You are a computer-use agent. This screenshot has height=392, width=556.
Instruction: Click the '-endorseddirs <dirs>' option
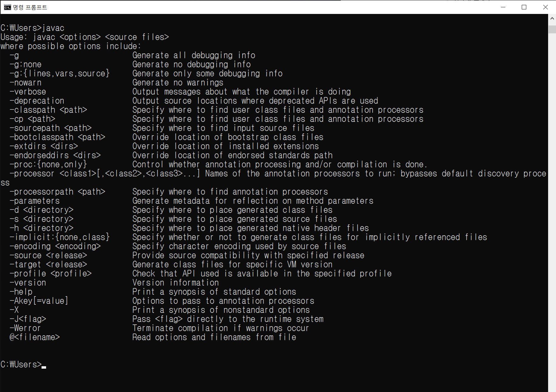pos(55,156)
